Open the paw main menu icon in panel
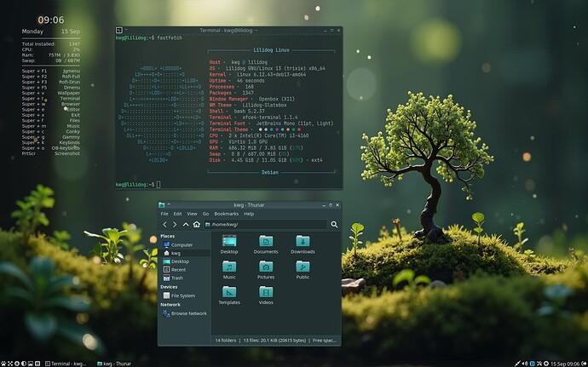The height and width of the screenshot is (367, 588). click(3, 364)
